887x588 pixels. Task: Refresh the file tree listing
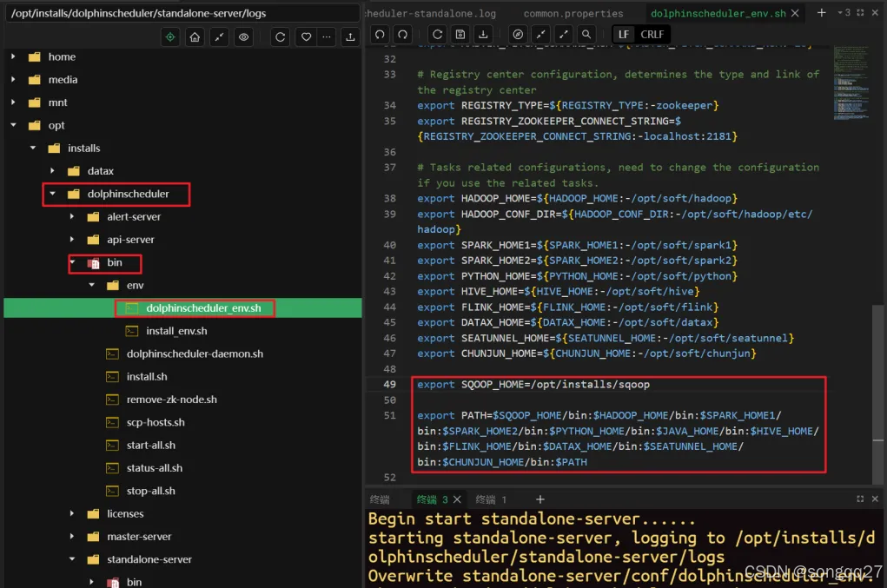[x=280, y=36]
